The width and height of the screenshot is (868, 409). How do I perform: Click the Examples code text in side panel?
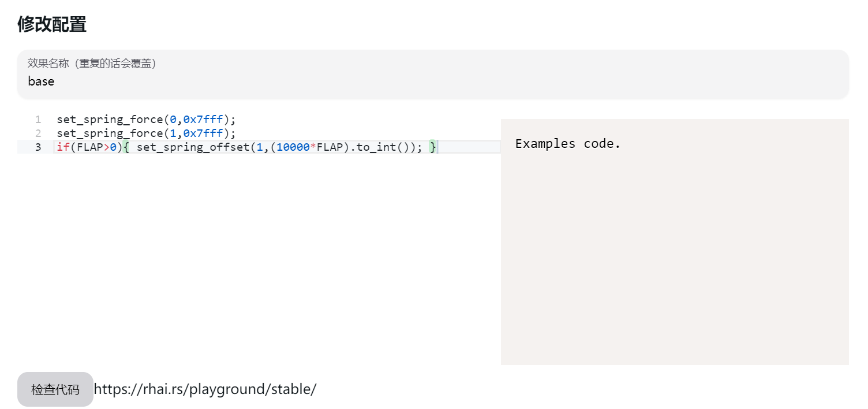pyautogui.click(x=567, y=144)
